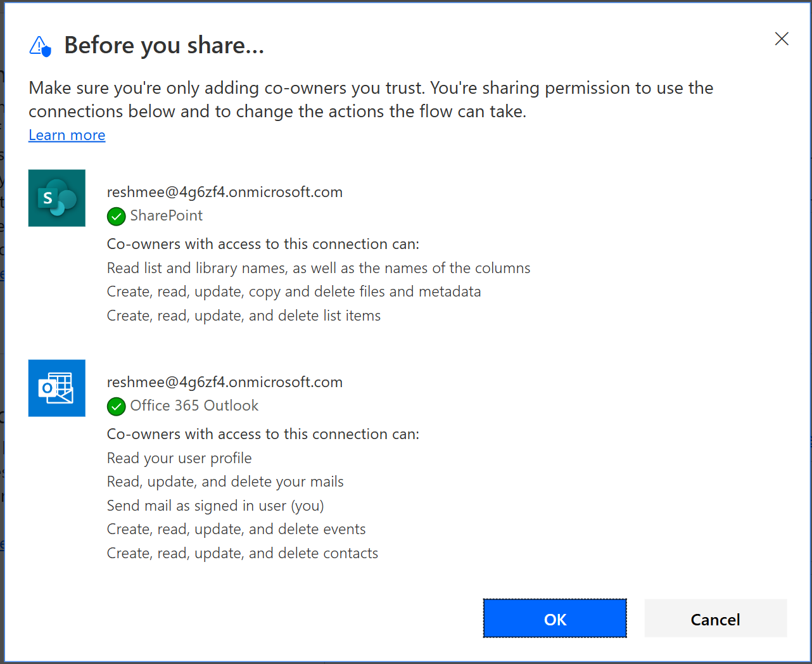Screen dimensions: 812x664
Task: Click the SharePoint connection icon
Action: pyautogui.click(x=56, y=198)
